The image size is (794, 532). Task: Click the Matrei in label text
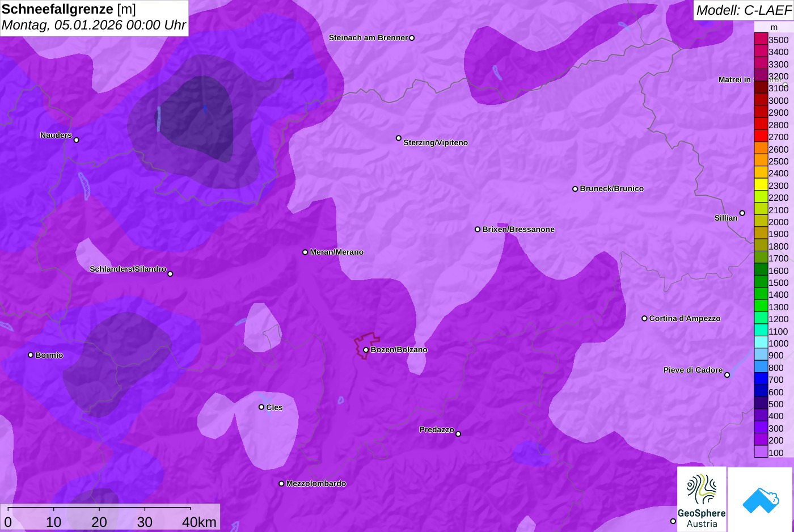(x=734, y=80)
